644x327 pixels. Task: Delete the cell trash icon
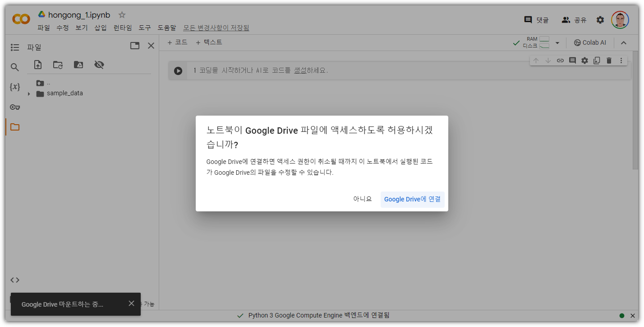coord(609,61)
